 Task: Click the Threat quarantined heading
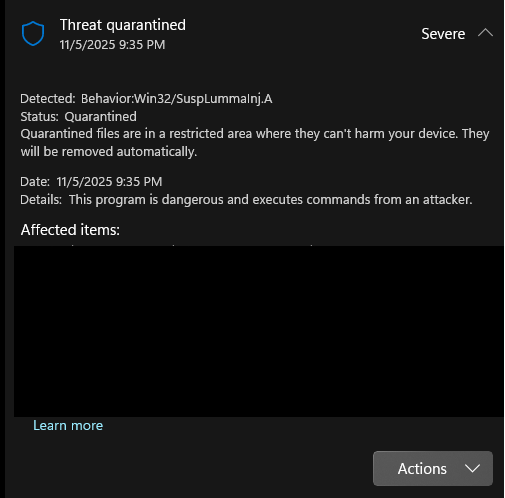(123, 25)
